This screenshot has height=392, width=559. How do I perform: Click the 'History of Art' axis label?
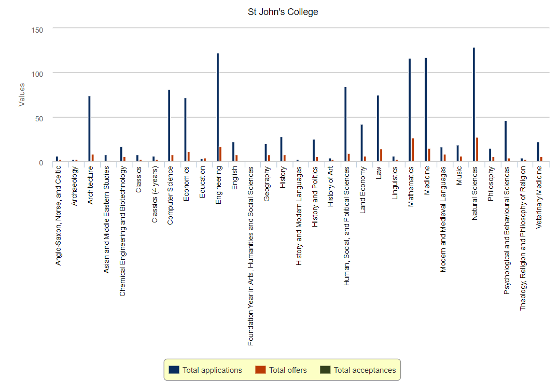coord(330,186)
